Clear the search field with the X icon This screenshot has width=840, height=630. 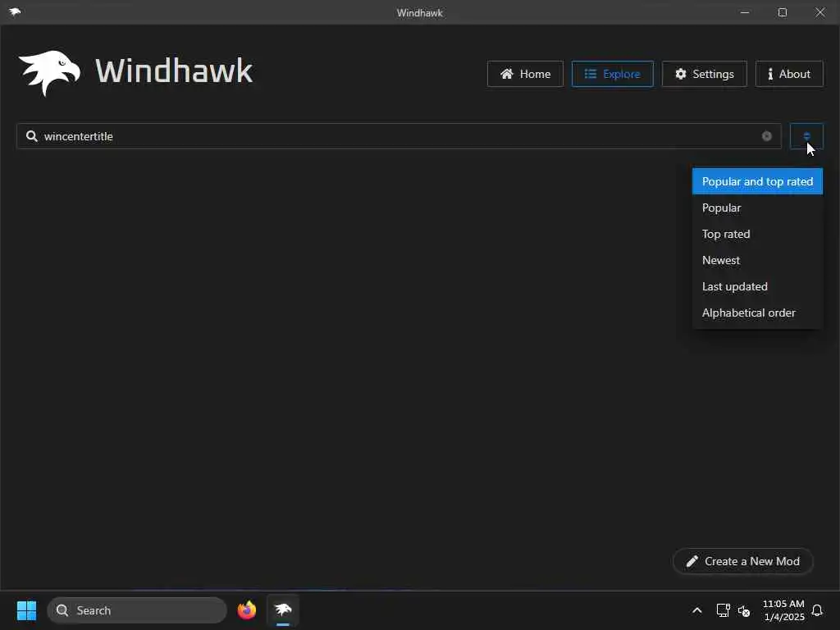(767, 136)
